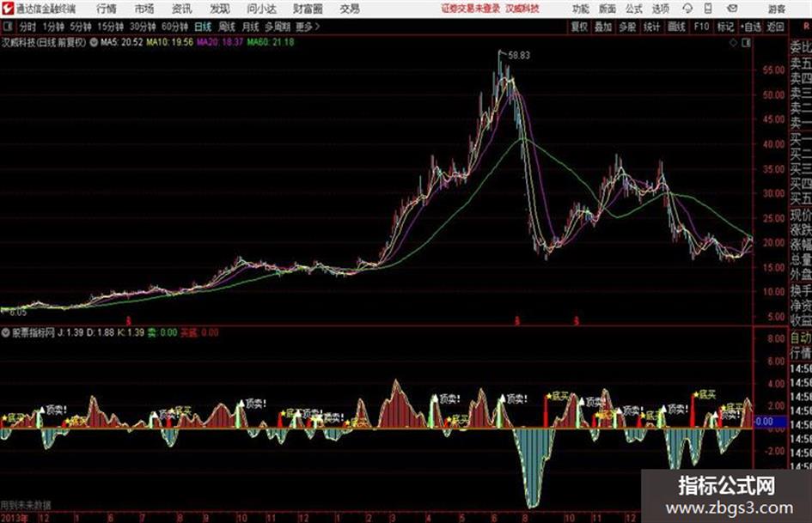This screenshot has width=812, height=523.
Task: Click the MA10: 19.56 value
Action: click(170, 42)
